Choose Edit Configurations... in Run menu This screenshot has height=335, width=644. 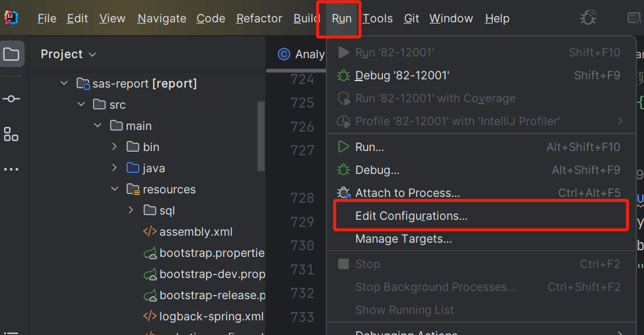(481, 216)
